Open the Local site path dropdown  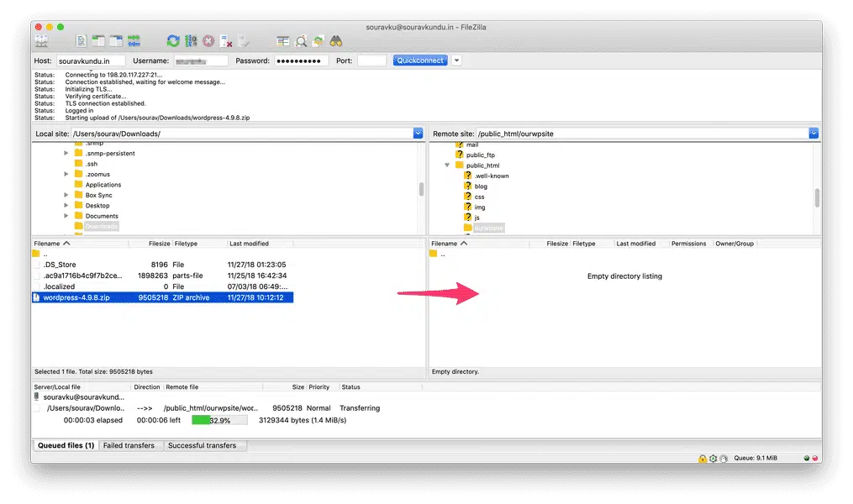tap(418, 134)
